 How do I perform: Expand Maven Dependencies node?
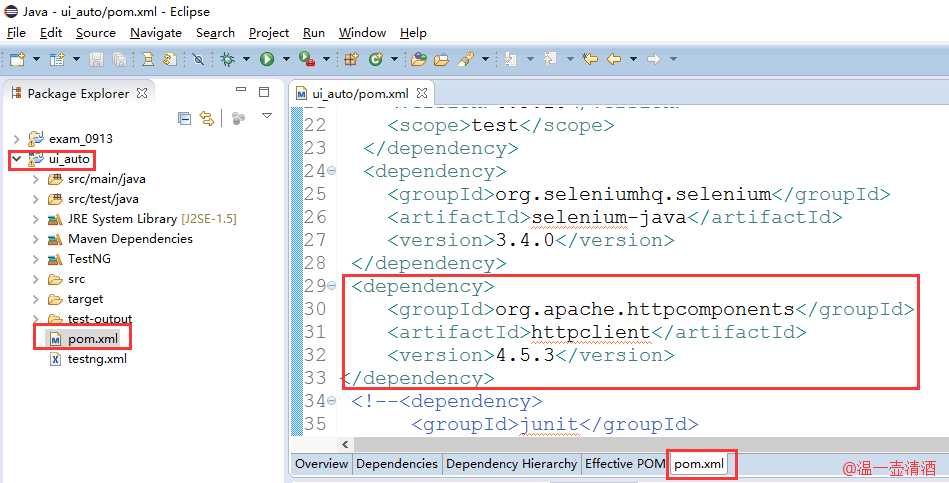(36, 240)
